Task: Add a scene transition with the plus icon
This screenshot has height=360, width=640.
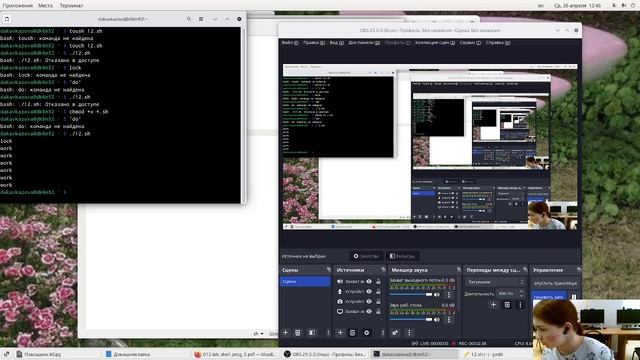Action: 493,304
